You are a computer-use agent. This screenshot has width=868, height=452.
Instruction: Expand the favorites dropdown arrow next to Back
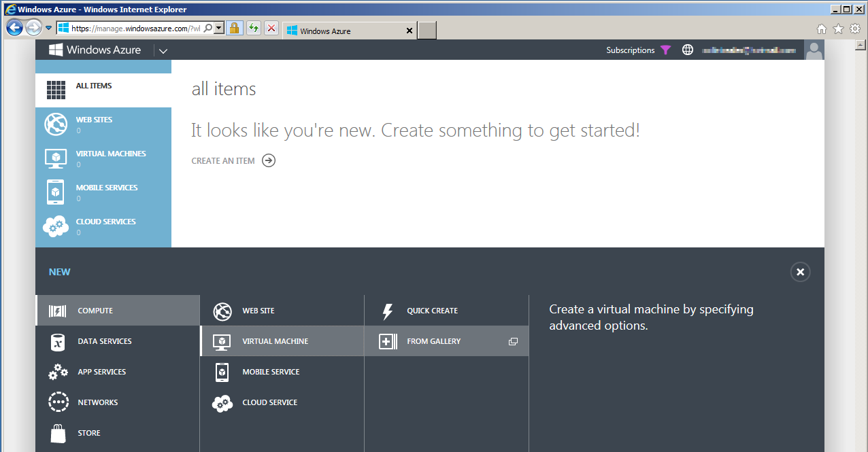(48, 28)
